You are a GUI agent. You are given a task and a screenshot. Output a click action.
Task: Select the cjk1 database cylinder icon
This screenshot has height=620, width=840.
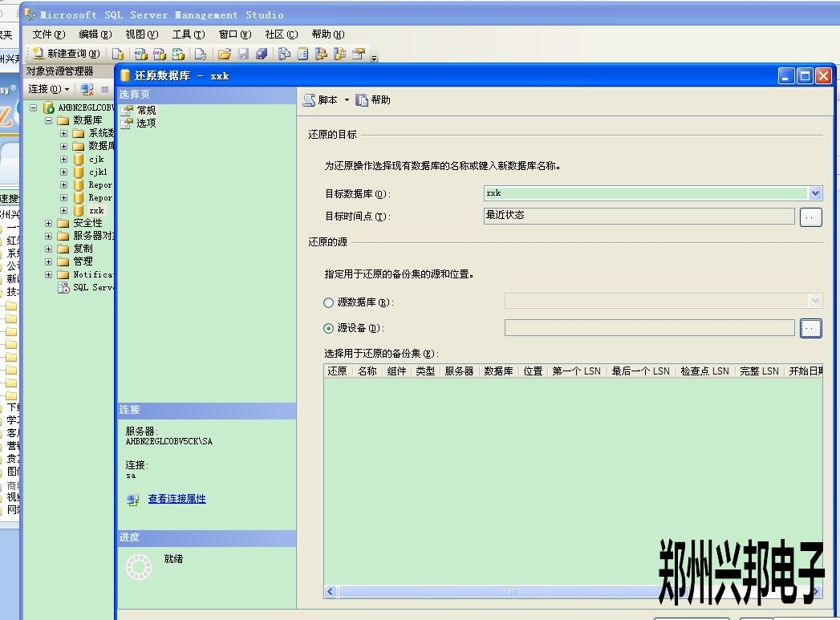pos(79,172)
